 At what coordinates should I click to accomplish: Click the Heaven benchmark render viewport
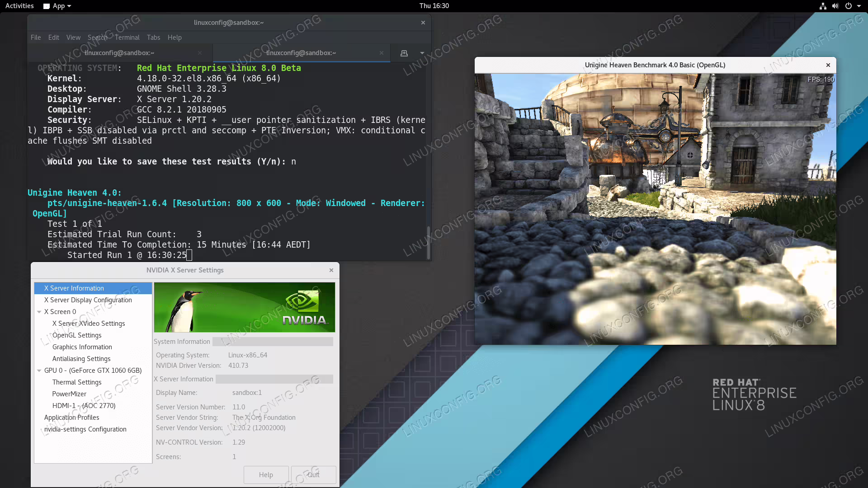pyautogui.click(x=655, y=209)
